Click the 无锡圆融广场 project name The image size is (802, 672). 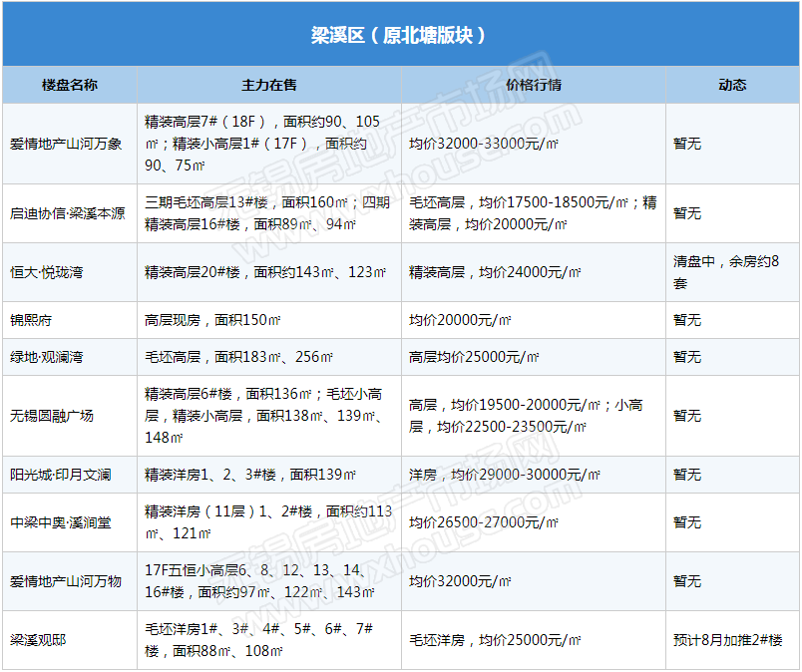(x=52, y=416)
